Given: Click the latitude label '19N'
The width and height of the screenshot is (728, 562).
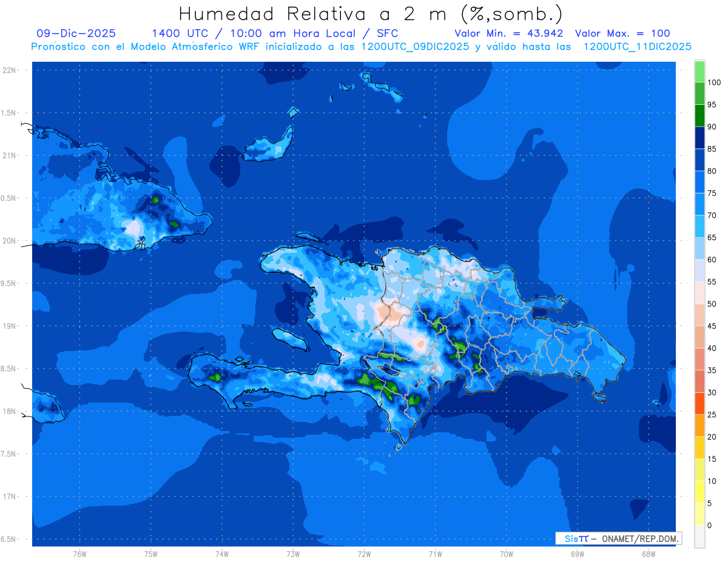Looking at the screenshot, I should (9, 326).
